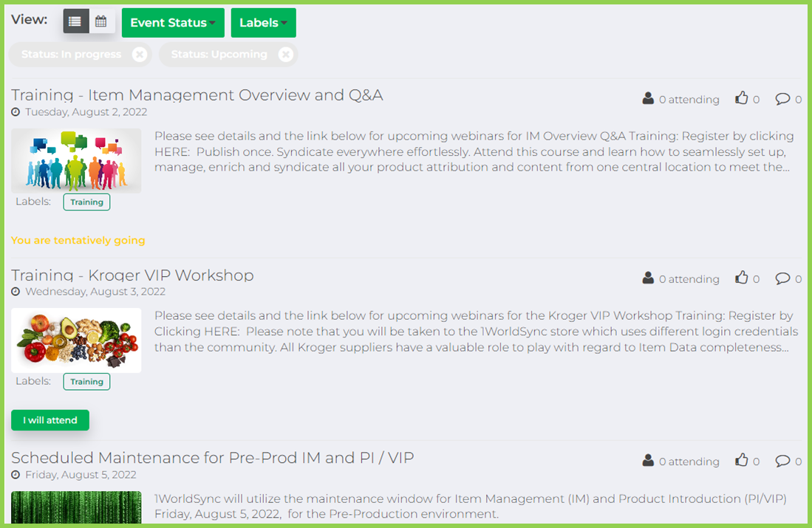
Task: Open comments on the Scheduled Maintenance event
Action: click(x=783, y=460)
